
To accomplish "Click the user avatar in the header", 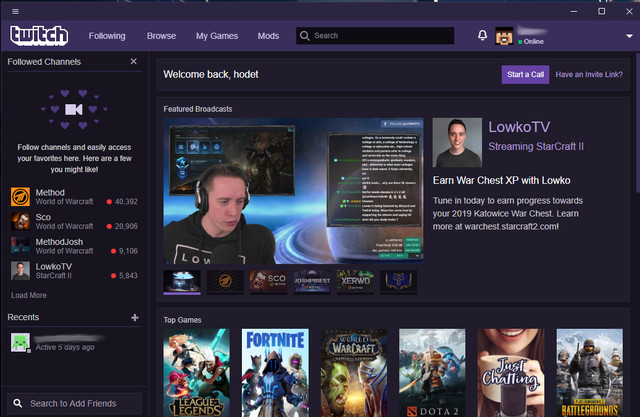I will pyautogui.click(x=504, y=36).
